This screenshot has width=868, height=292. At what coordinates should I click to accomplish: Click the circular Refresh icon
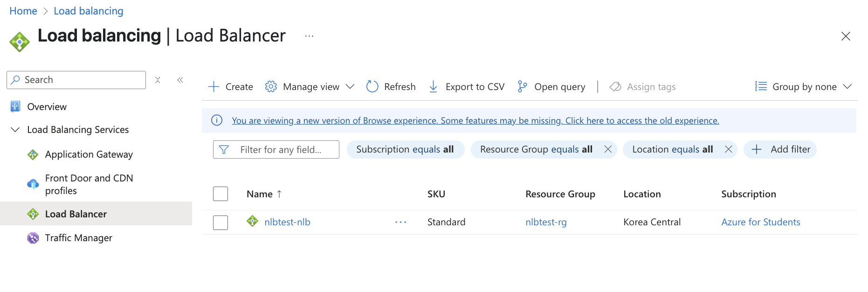click(372, 87)
